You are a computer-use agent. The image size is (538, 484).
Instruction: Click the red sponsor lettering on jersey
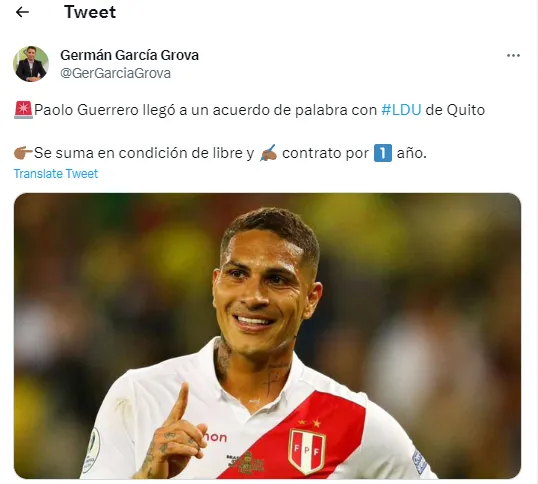(215, 437)
